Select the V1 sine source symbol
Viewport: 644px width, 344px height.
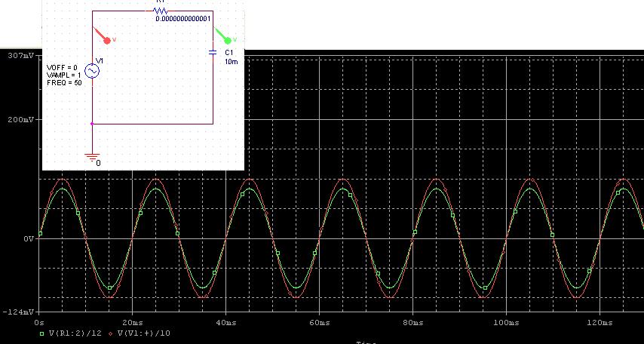pyautogui.click(x=91, y=72)
